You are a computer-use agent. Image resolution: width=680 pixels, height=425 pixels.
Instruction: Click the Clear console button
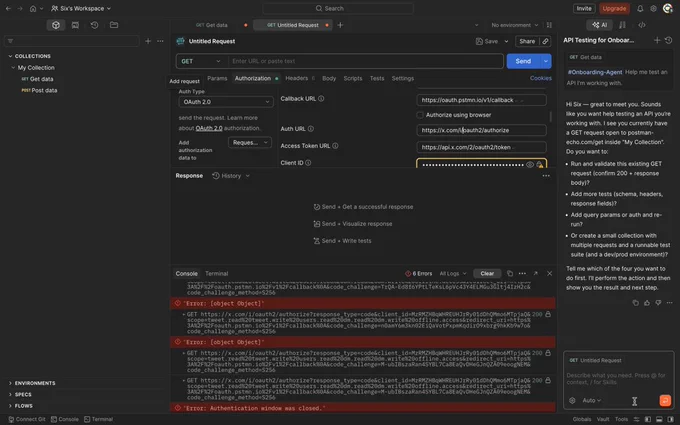click(487, 274)
